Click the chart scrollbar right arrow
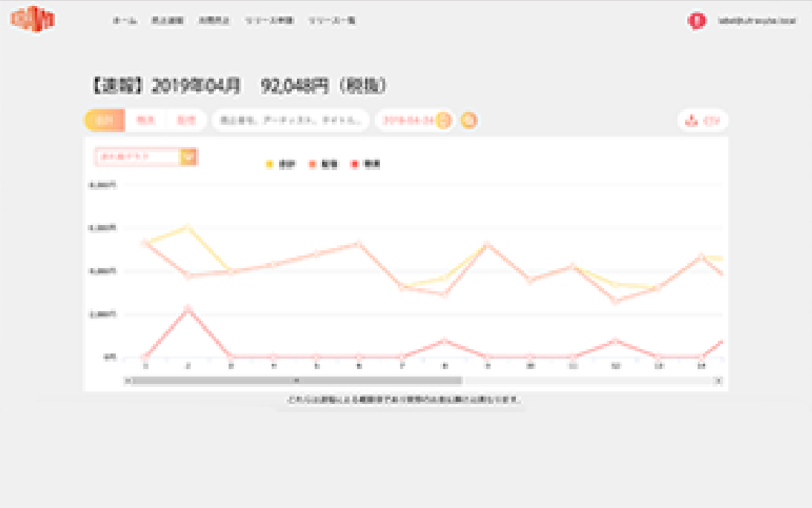This screenshot has width=812, height=508. (718, 381)
